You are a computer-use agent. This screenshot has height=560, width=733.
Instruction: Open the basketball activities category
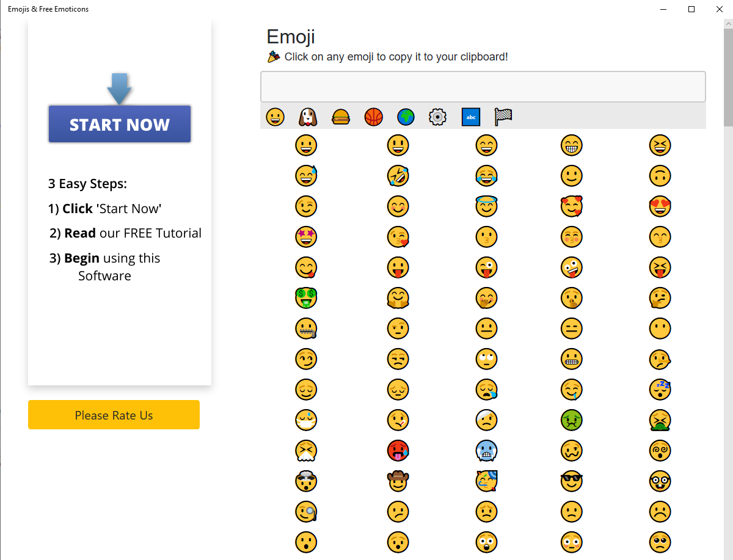[373, 116]
